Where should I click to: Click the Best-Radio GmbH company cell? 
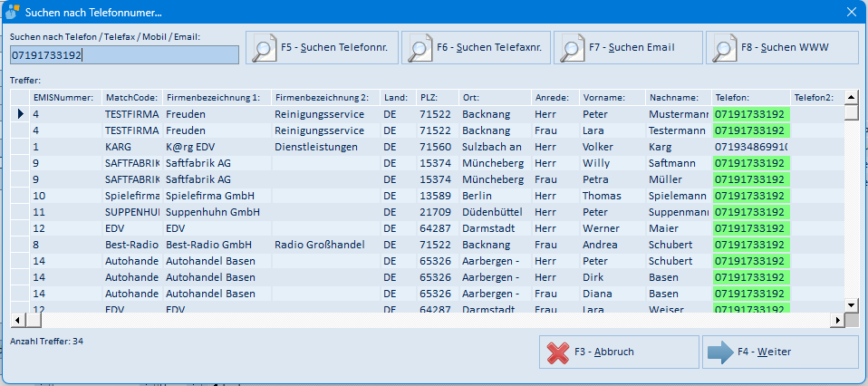click(x=217, y=245)
